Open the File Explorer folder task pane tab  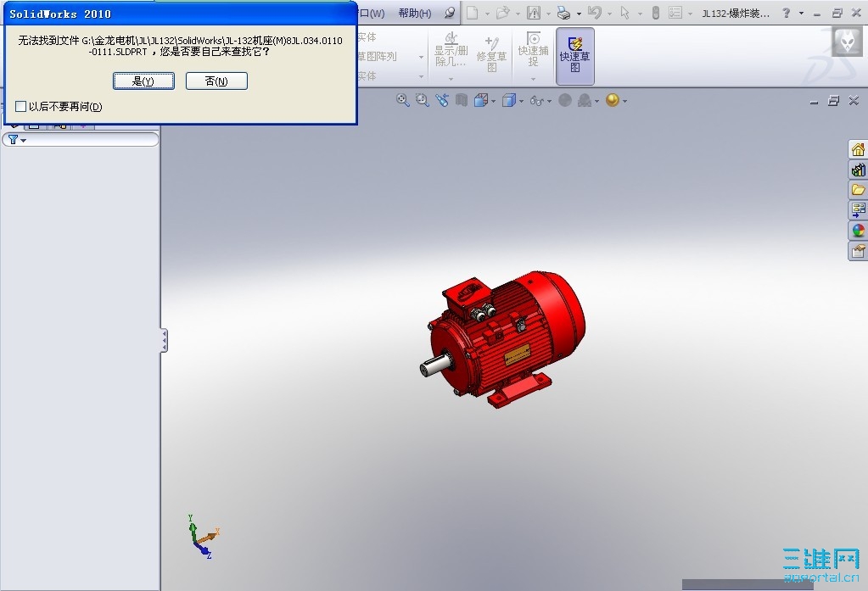tap(858, 190)
